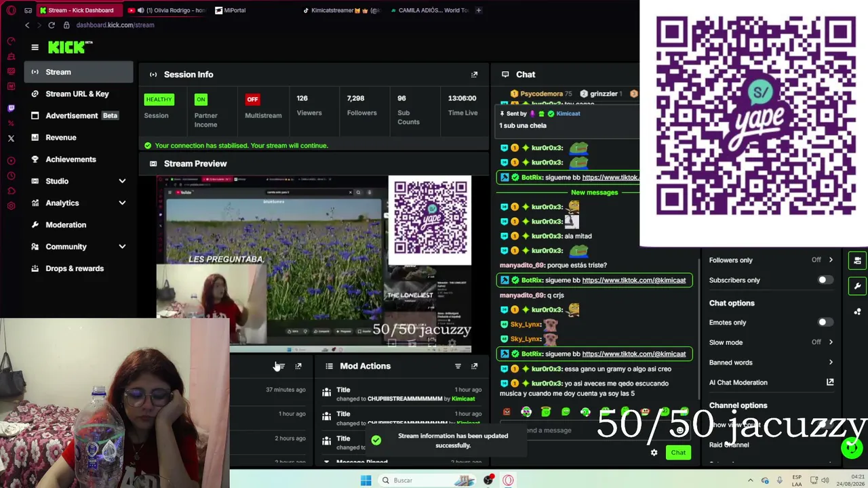Open the Windows Start menu

click(x=366, y=481)
